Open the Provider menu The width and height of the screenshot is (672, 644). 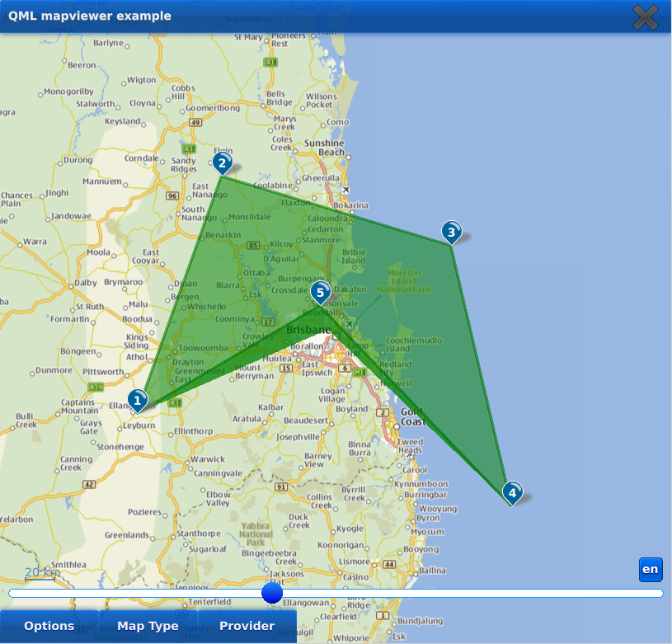(x=247, y=626)
